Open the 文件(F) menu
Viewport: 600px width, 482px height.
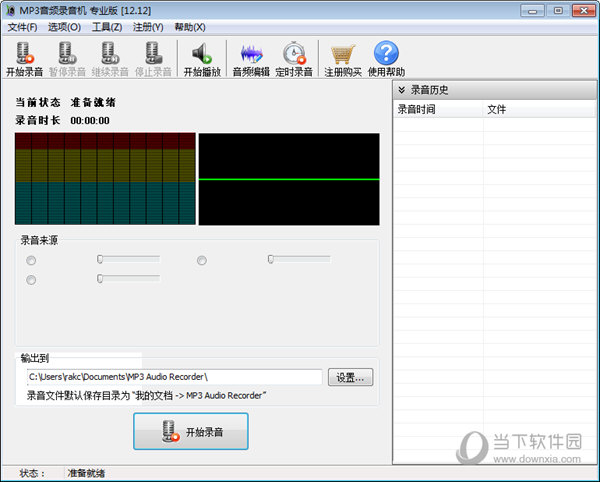pyautogui.click(x=22, y=27)
